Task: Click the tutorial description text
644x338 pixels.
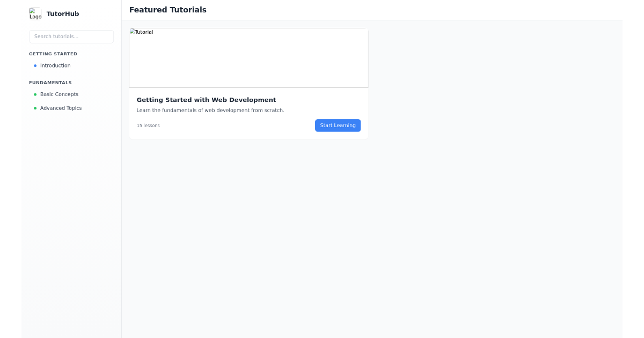Action: point(211,110)
